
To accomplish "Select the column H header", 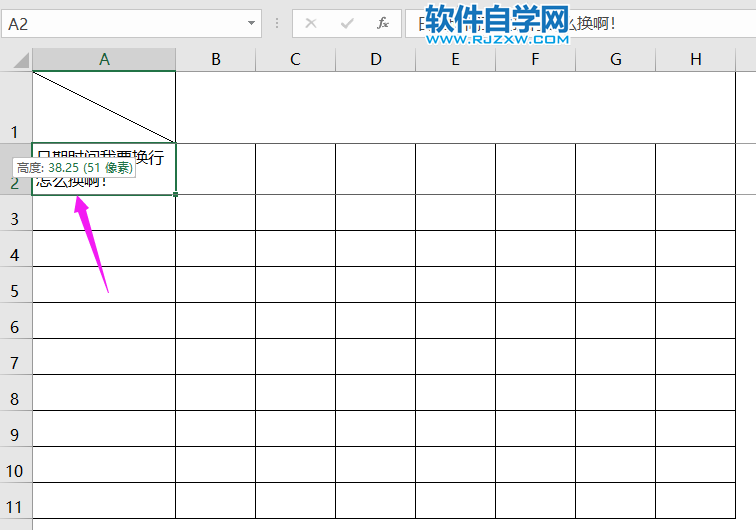I will (695, 60).
